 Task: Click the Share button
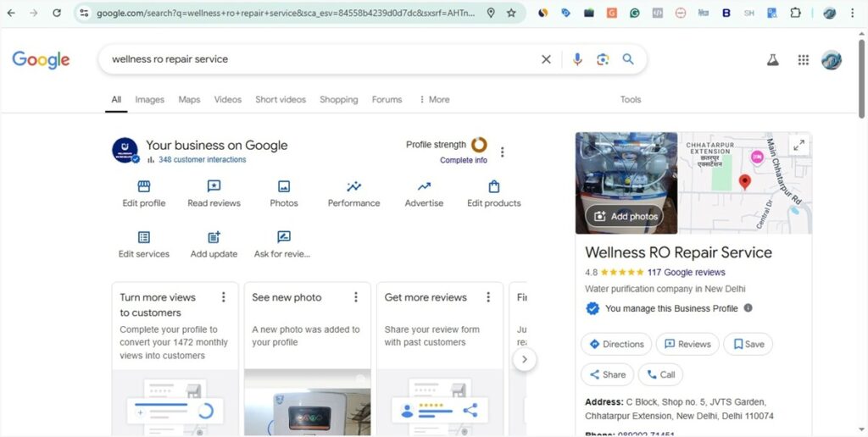tap(607, 374)
